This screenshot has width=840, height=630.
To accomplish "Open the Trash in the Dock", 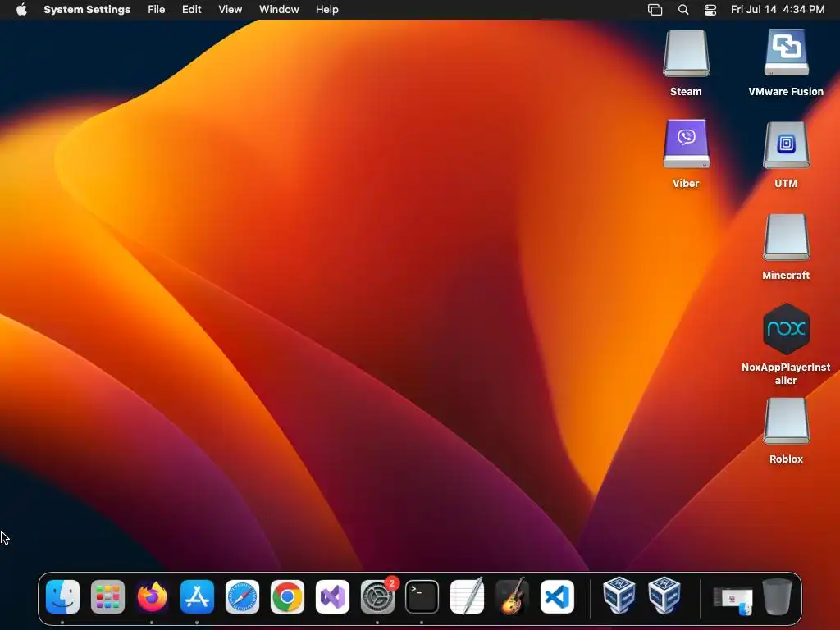I will pyautogui.click(x=778, y=597).
